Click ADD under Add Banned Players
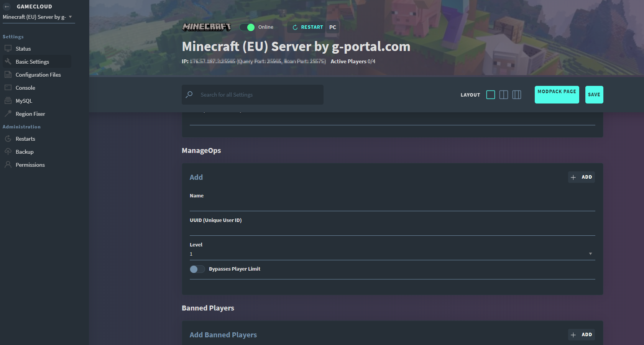This screenshot has height=345, width=644. (x=581, y=334)
